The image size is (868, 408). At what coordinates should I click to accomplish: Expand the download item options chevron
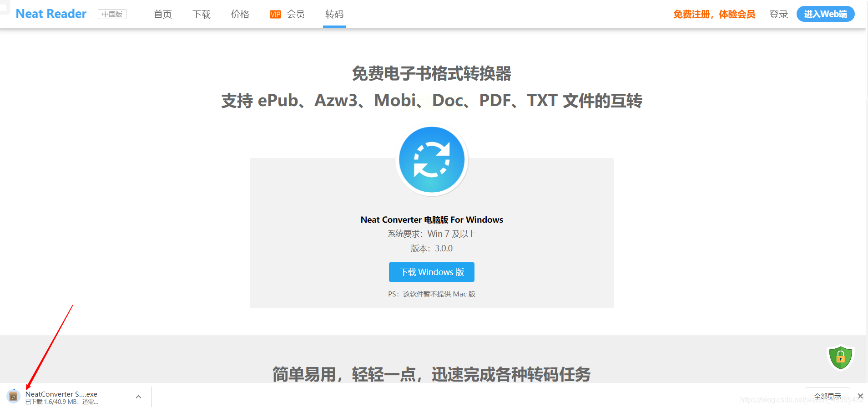(138, 397)
